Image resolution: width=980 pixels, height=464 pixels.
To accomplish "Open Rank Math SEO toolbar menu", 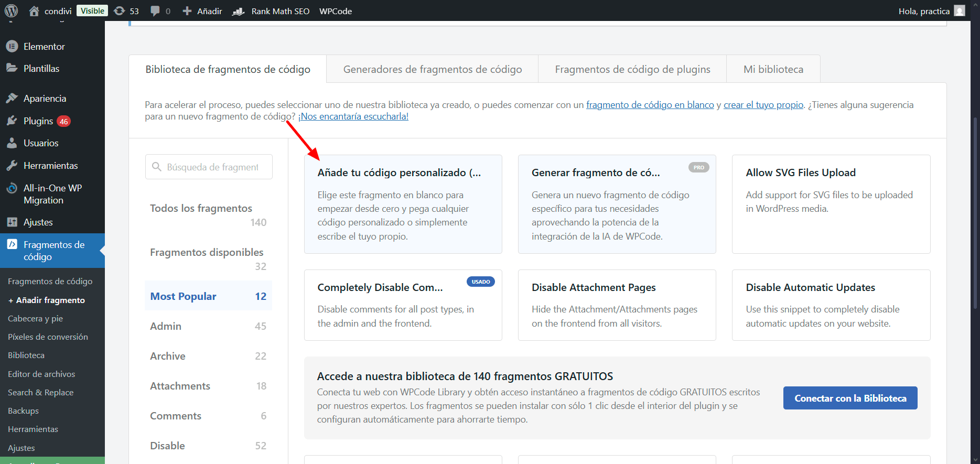I will (x=271, y=11).
